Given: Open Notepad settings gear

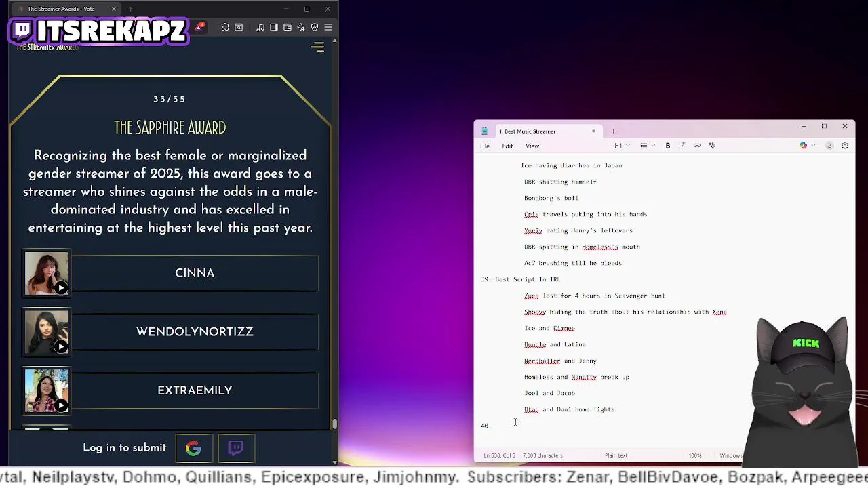Looking at the screenshot, I should (x=845, y=146).
